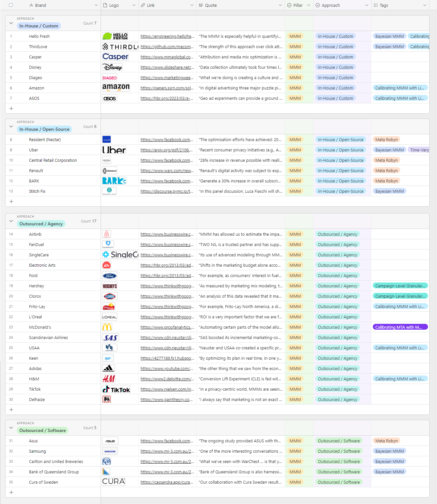Open the Ford logo attachment
Viewport: 437px width, 504px height.
(110, 275)
